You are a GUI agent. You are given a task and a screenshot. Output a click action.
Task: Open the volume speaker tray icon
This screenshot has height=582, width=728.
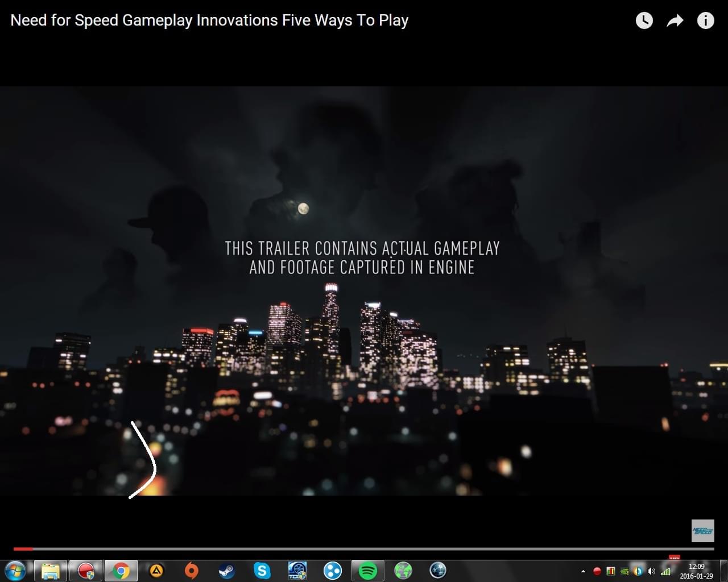pos(651,571)
